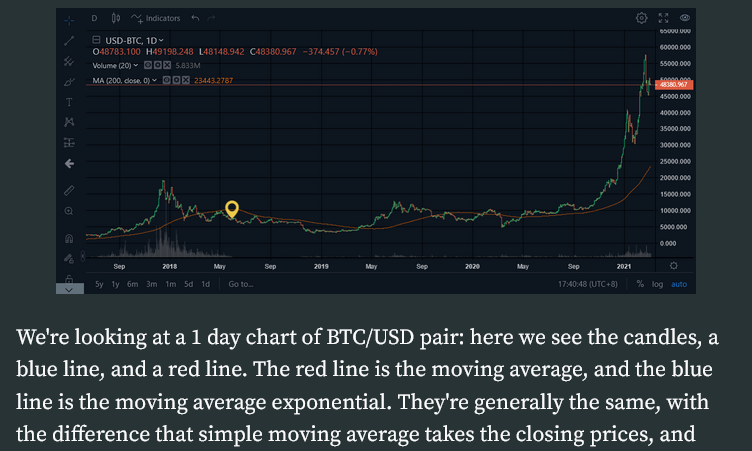Open chart settings gear icon
The height and width of the screenshot is (451, 752).
[x=641, y=18]
